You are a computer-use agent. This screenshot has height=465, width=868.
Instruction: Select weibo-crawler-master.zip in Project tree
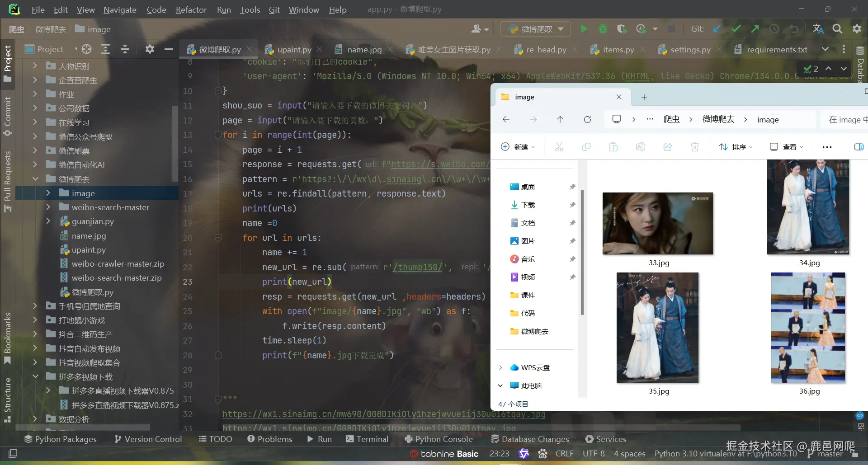118,263
